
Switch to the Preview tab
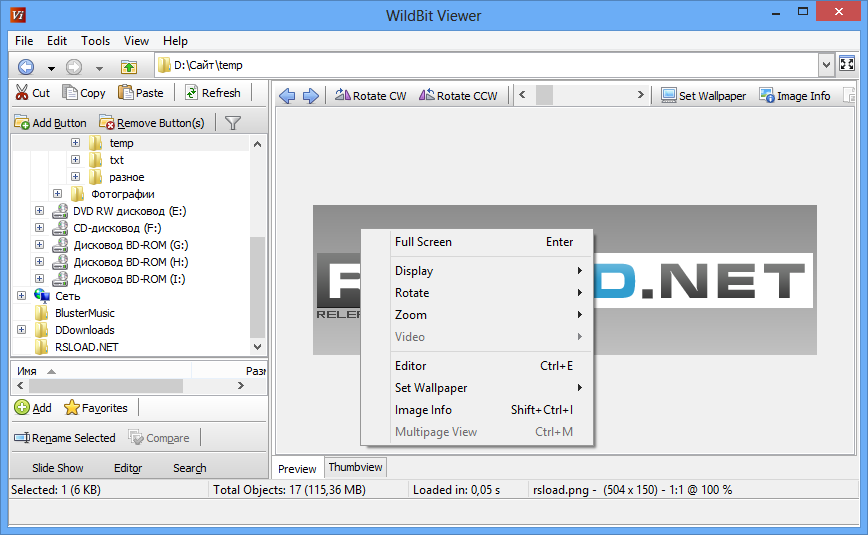click(297, 469)
